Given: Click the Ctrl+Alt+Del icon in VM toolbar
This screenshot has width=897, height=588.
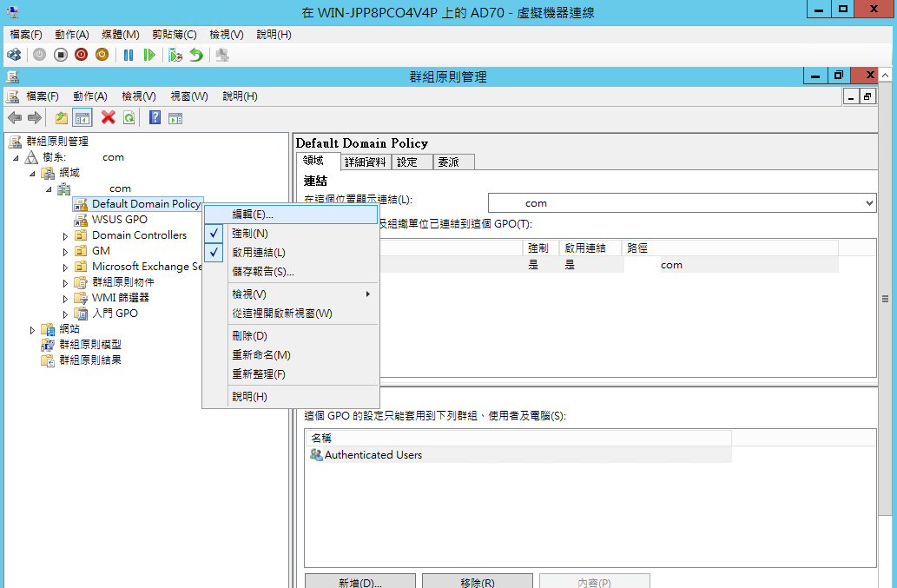Looking at the screenshot, I should pyautogui.click(x=13, y=55).
